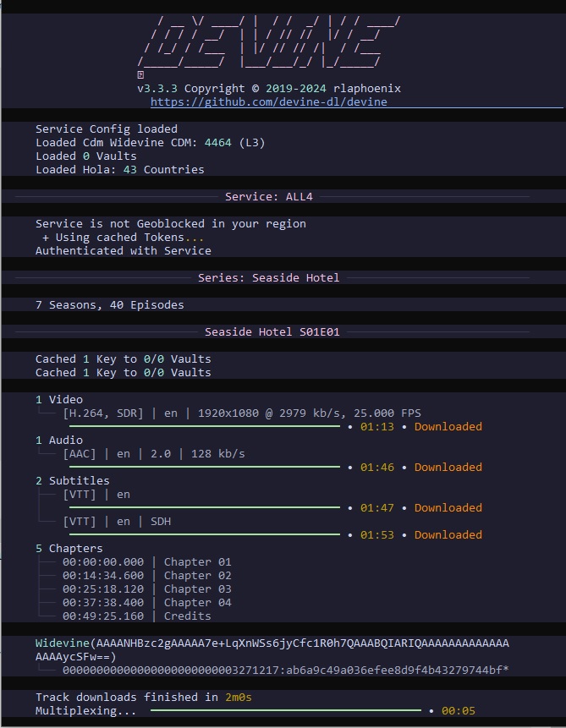The height and width of the screenshot is (728, 566).
Task: Select the Chapter 04 entry
Action: tap(146, 603)
